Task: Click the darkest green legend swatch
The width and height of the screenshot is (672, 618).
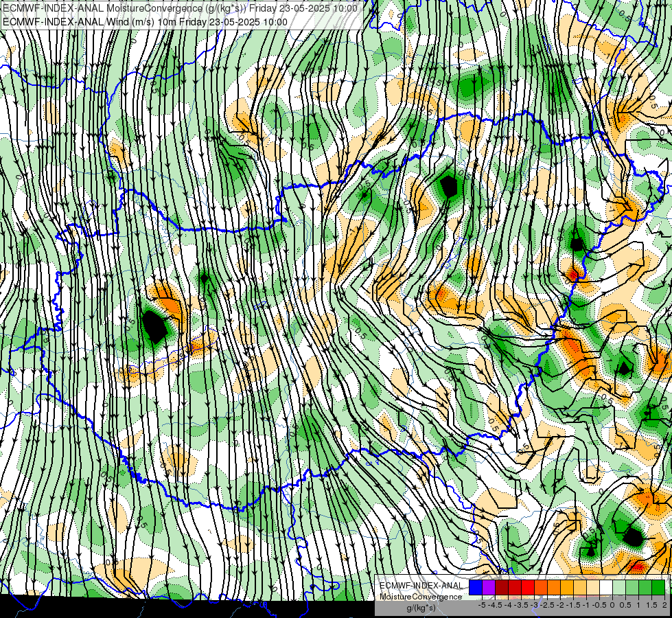Action: pyautogui.click(x=658, y=587)
